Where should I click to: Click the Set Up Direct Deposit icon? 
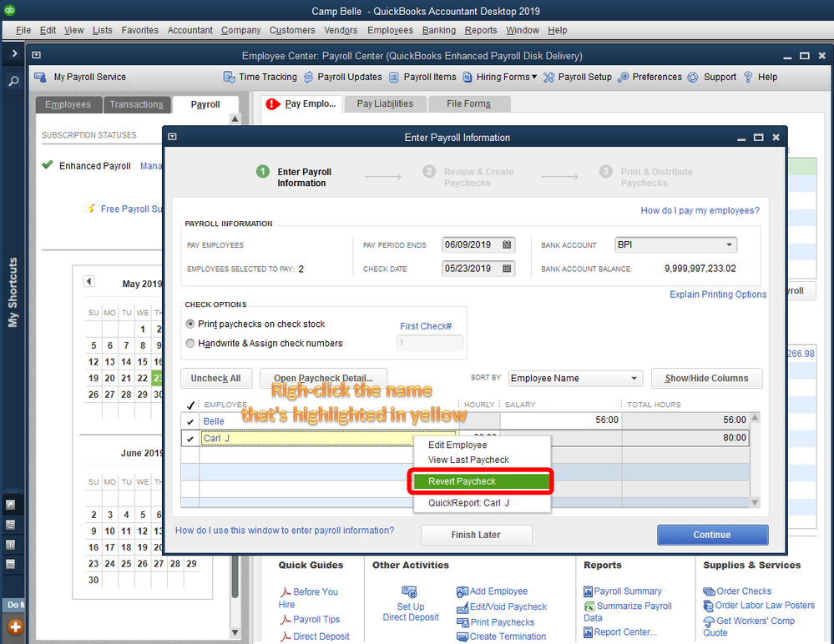coord(409,592)
